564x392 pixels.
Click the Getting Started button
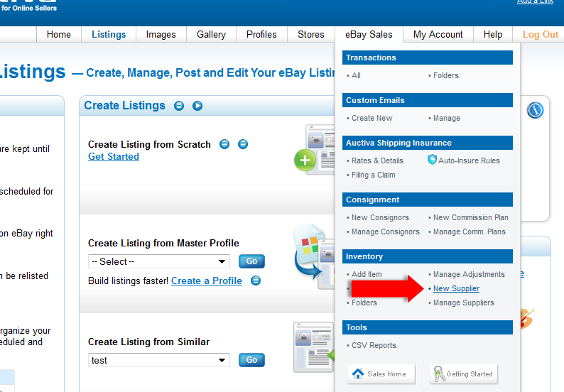[x=464, y=374]
